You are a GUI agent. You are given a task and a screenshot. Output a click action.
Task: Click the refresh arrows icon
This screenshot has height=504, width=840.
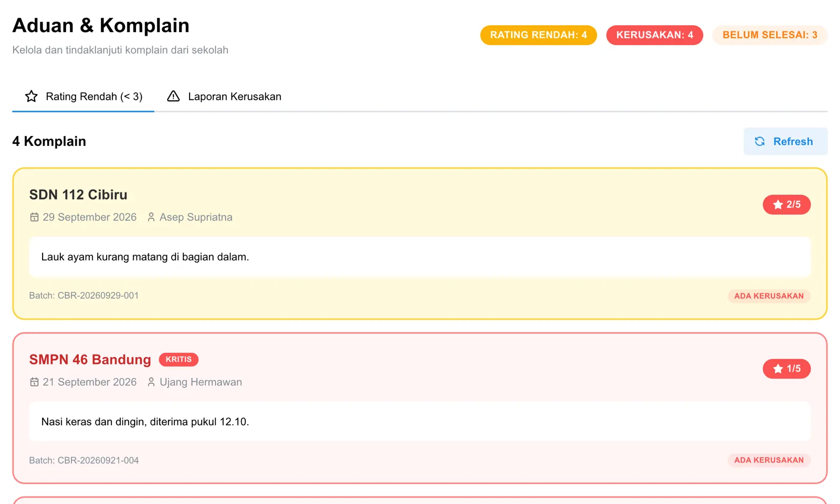760,141
